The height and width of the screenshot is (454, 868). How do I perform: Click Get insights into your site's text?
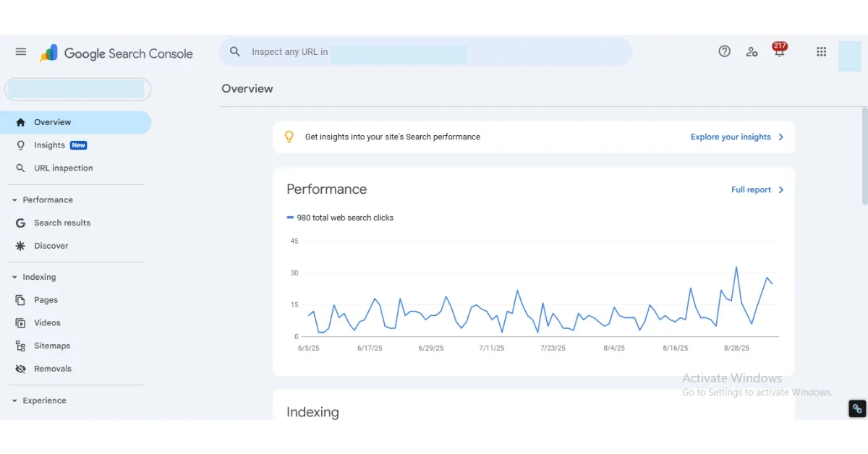(x=393, y=137)
